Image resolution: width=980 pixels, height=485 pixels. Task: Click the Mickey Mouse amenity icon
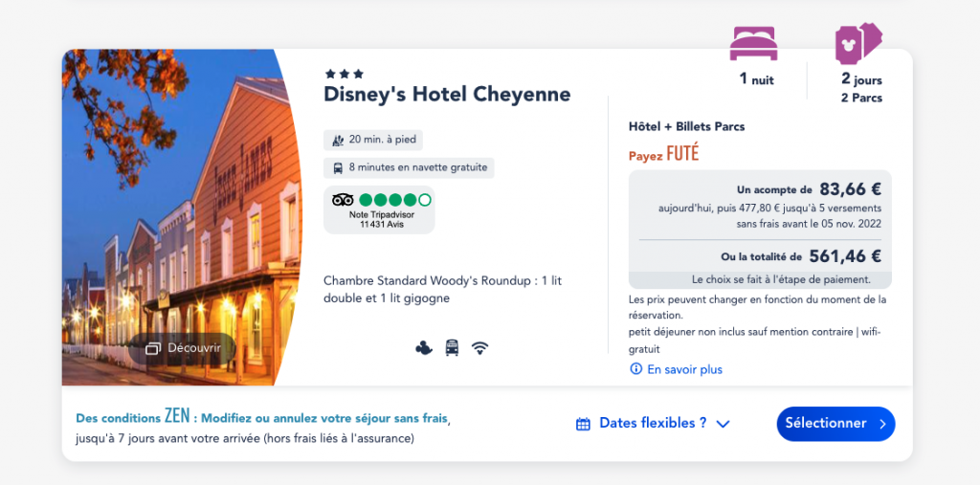424,347
